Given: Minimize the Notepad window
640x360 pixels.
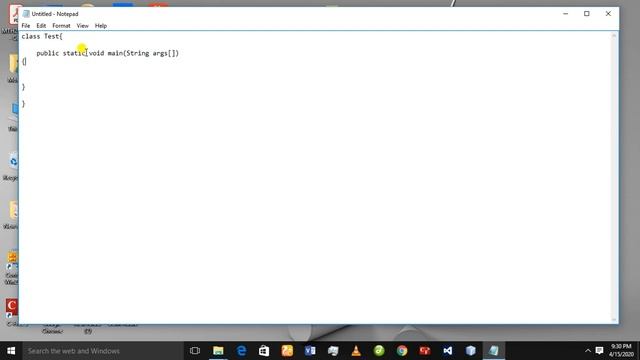Looking at the screenshot, I should (x=565, y=14).
